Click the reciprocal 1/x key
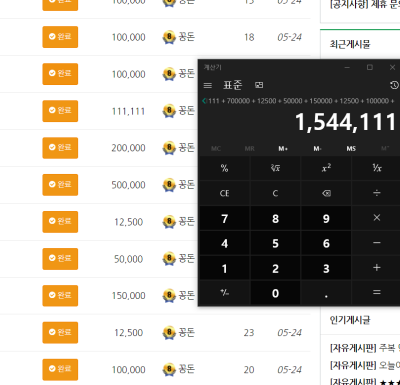Viewport: 400px width, 385px height. tap(377, 168)
